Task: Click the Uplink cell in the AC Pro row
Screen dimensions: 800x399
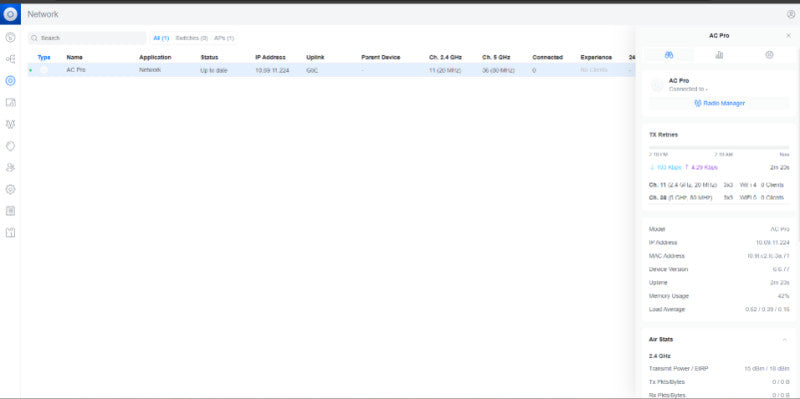Action: point(312,70)
